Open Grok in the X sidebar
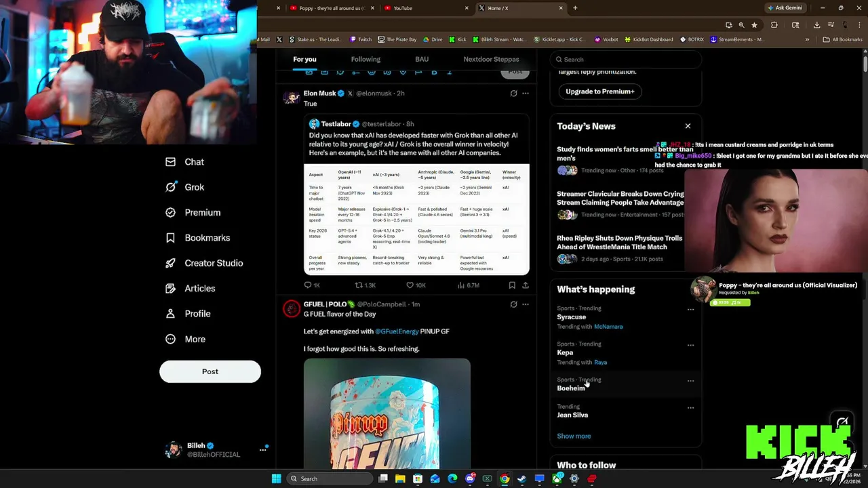The height and width of the screenshot is (488, 868). tap(184, 187)
